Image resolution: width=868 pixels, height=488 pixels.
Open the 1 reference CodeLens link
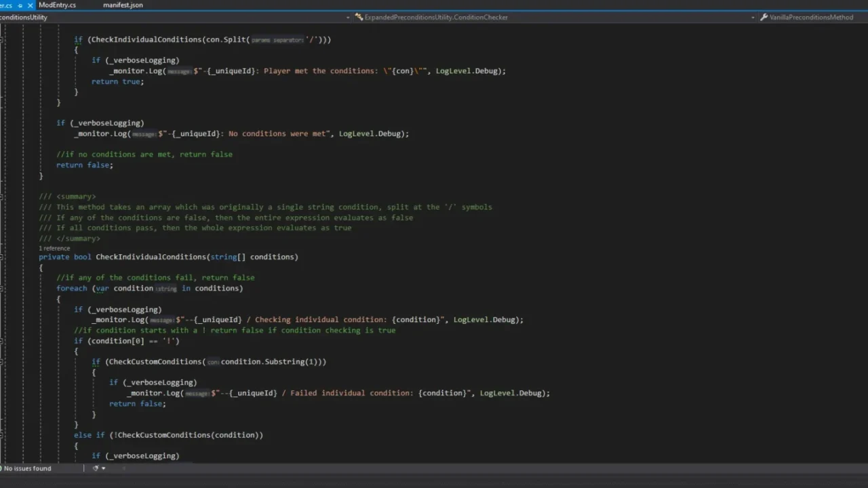pyautogui.click(x=54, y=248)
